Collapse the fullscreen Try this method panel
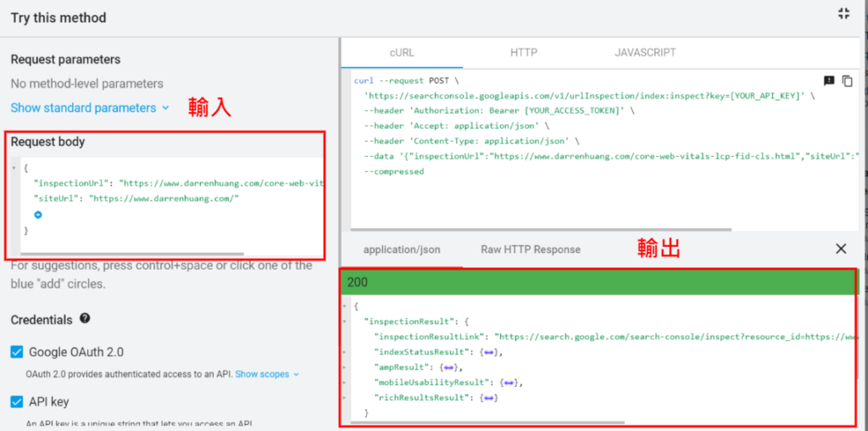Image resolution: width=868 pixels, height=431 pixels. coord(843,14)
